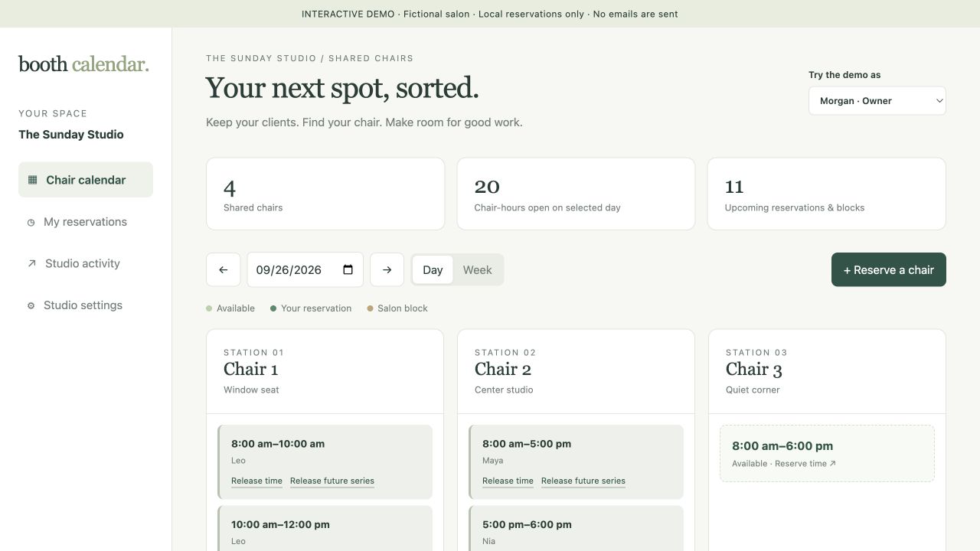Click the booth calendar logo

click(83, 64)
